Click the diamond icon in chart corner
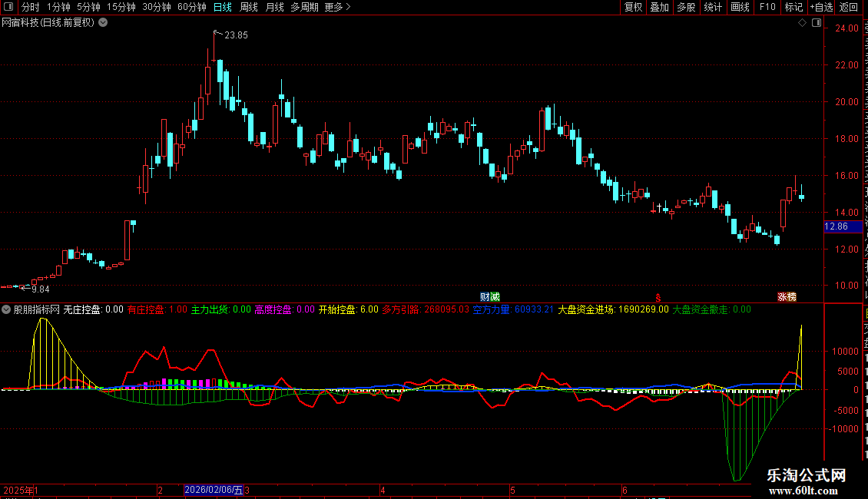This screenshot has height=499, width=868. tap(802, 23)
